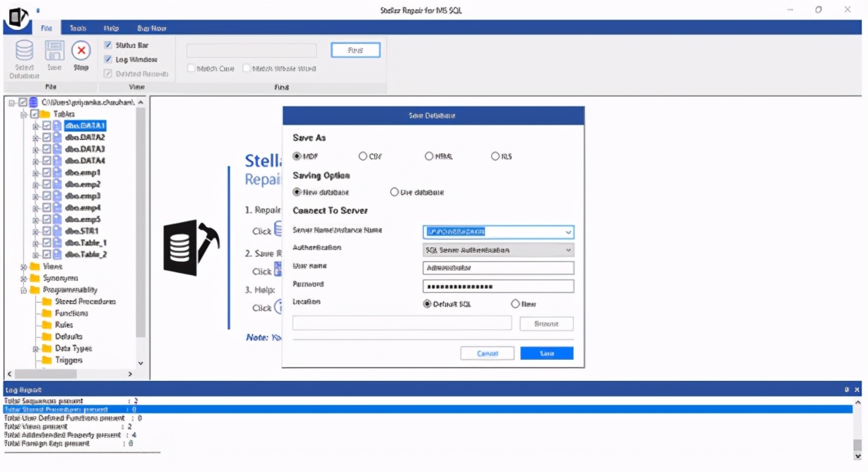Viewport: 868px width, 472px height.
Task: Click the Defaults folder icon
Action: (47, 337)
